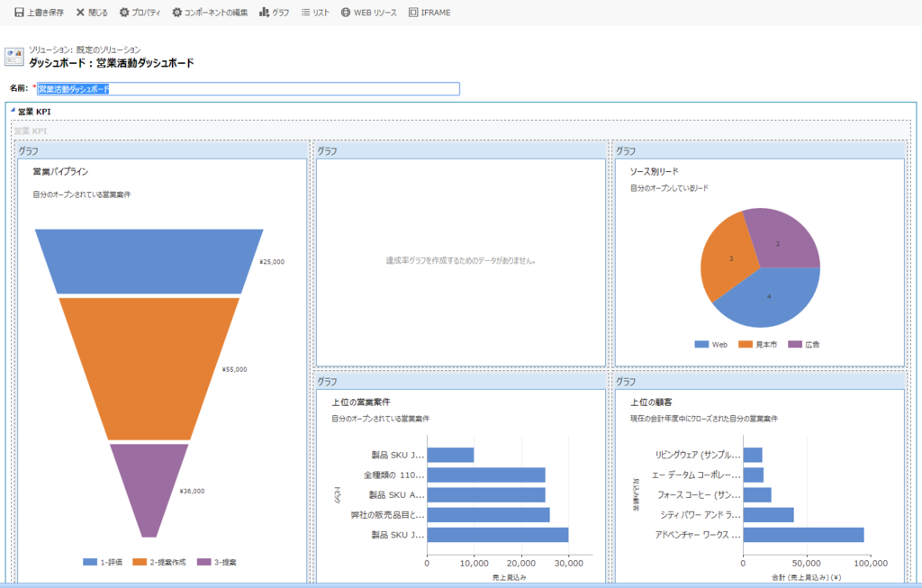
Task: Select the blue ¥25,000 funnel segment
Action: click(149, 261)
